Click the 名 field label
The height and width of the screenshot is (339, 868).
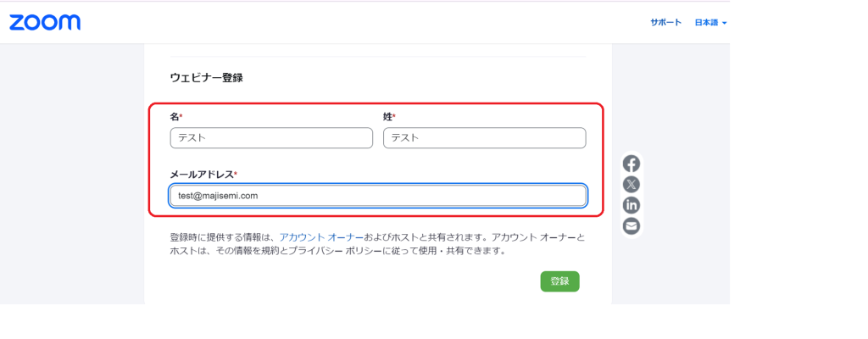coord(174,116)
